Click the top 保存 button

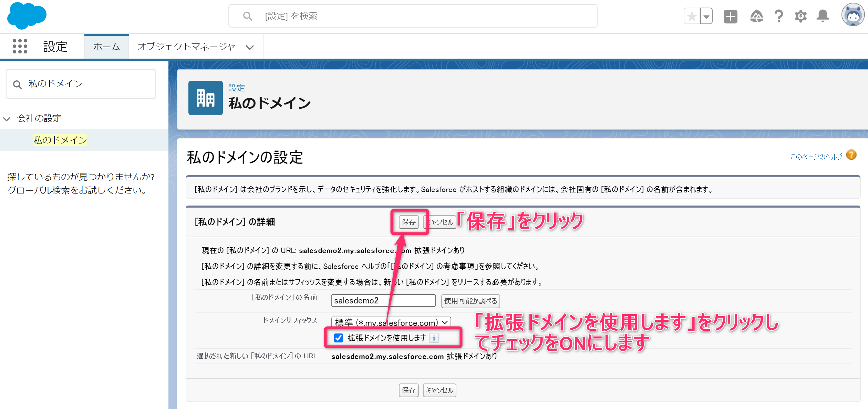(409, 222)
